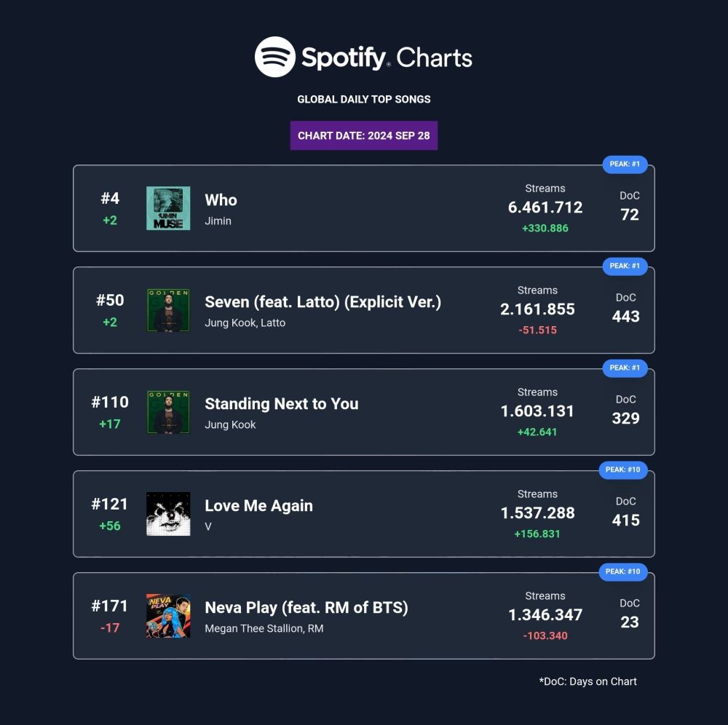Open the Neva Play cover art
The height and width of the screenshot is (725, 728).
click(168, 616)
